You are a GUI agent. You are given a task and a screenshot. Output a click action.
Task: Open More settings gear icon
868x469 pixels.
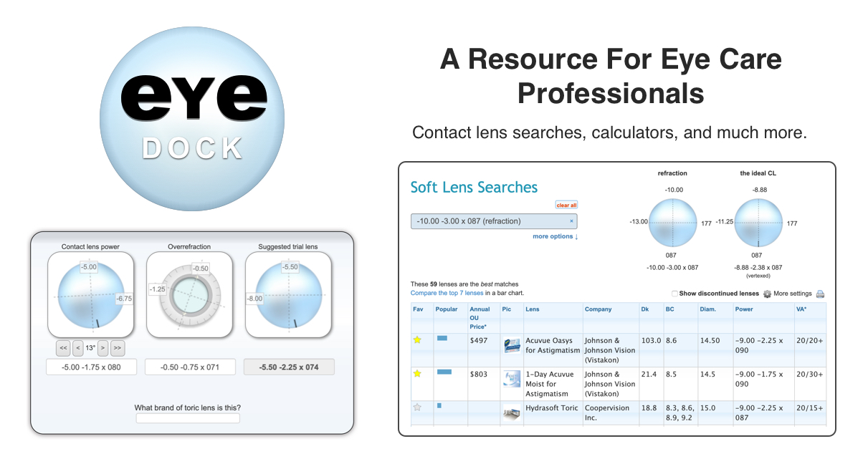click(767, 294)
